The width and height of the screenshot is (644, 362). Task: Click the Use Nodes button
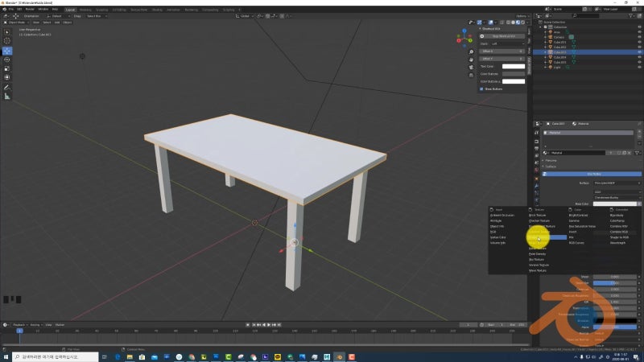coord(592,174)
